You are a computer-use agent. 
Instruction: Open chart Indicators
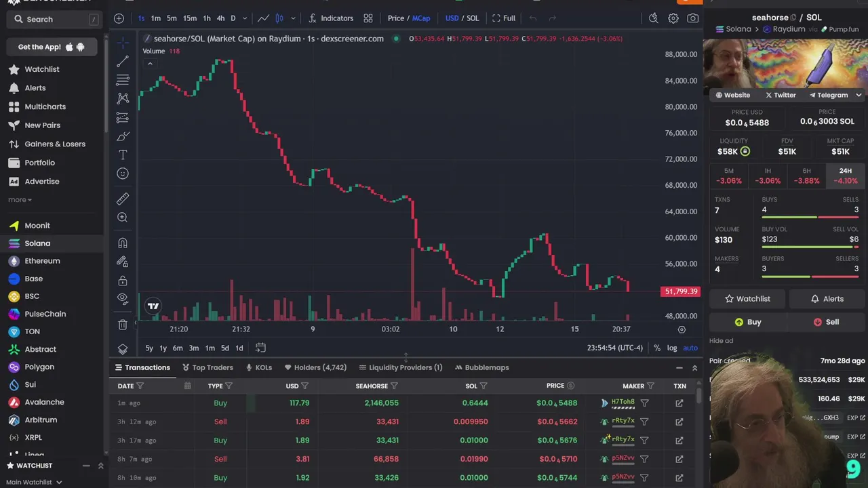pyautogui.click(x=331, y=18)
